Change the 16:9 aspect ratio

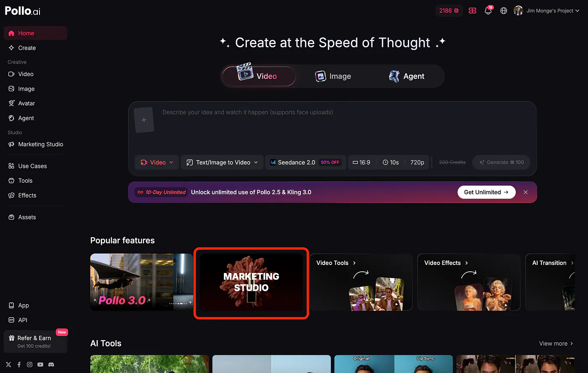(361, 162)
